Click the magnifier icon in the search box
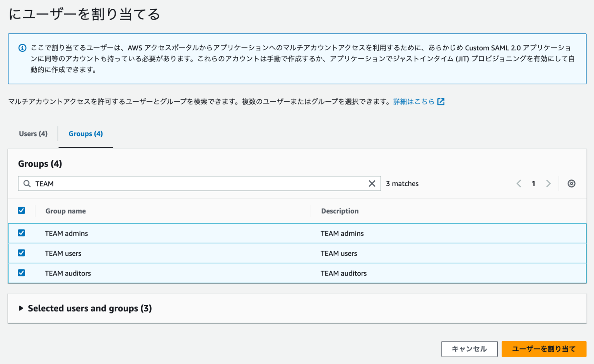 (26, 183)
